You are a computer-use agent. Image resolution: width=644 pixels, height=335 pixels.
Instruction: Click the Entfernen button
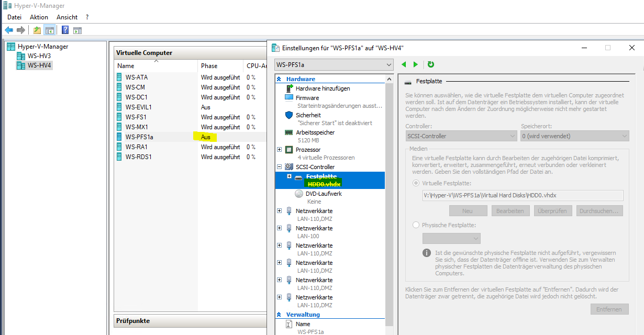tap(609, 309)
